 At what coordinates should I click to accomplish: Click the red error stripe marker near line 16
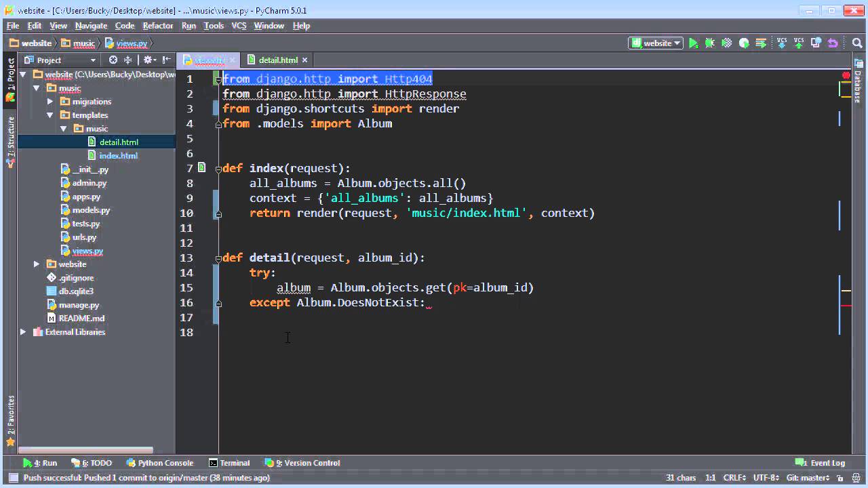pos(846,306)
